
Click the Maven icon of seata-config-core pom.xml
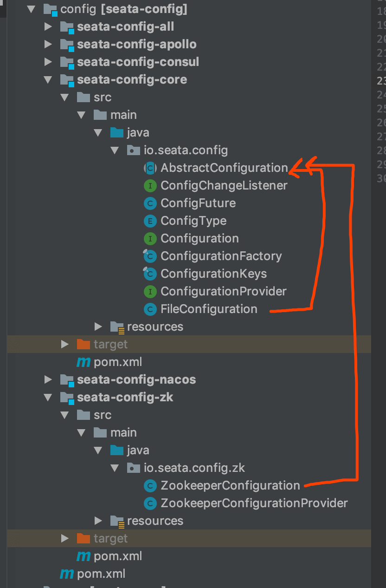click(x=83, y=362)
